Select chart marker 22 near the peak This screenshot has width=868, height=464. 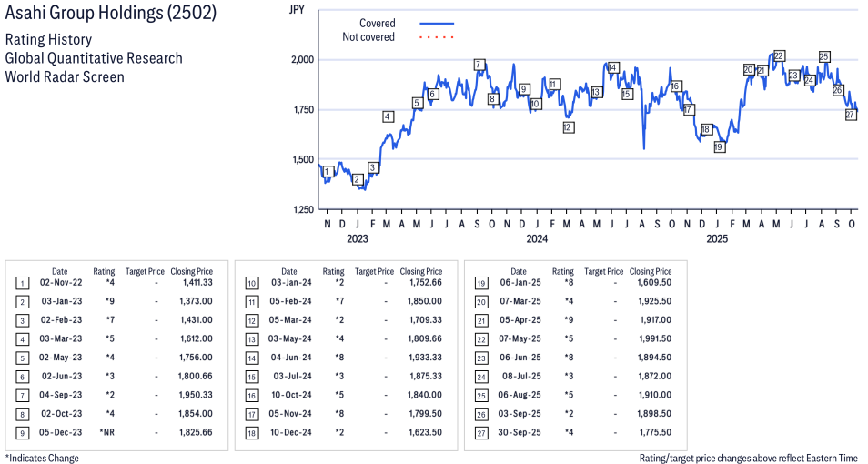779,55
